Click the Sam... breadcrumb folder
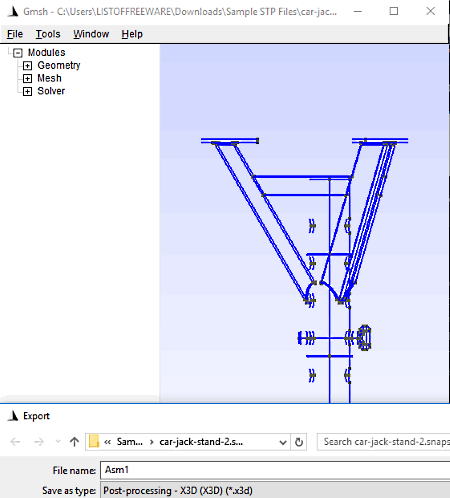This screenshot has width=450, height=498. [x=129, y=442]
